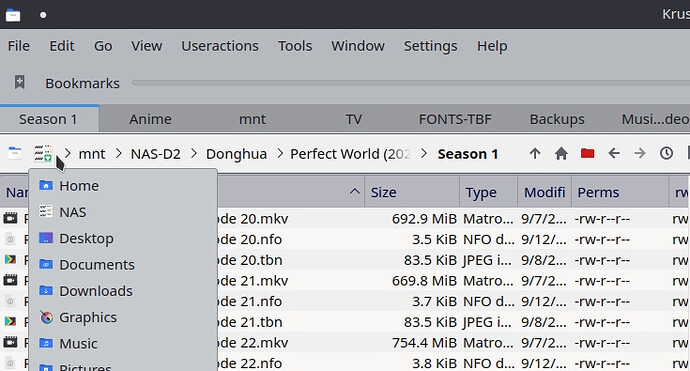Click the 754.4 MiB size cell
The width and height of the screenshot is (690, 371).
click(424, 343)
